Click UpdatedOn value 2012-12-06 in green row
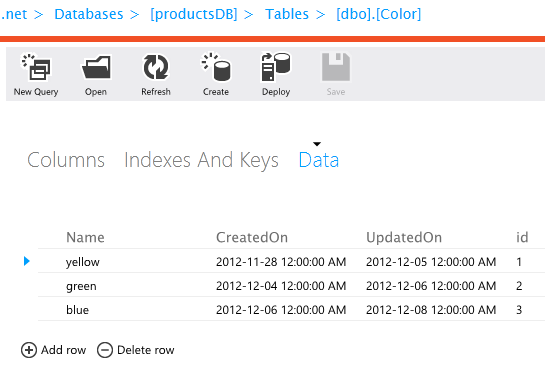This screenshot has height=379, width=545. 431,285
